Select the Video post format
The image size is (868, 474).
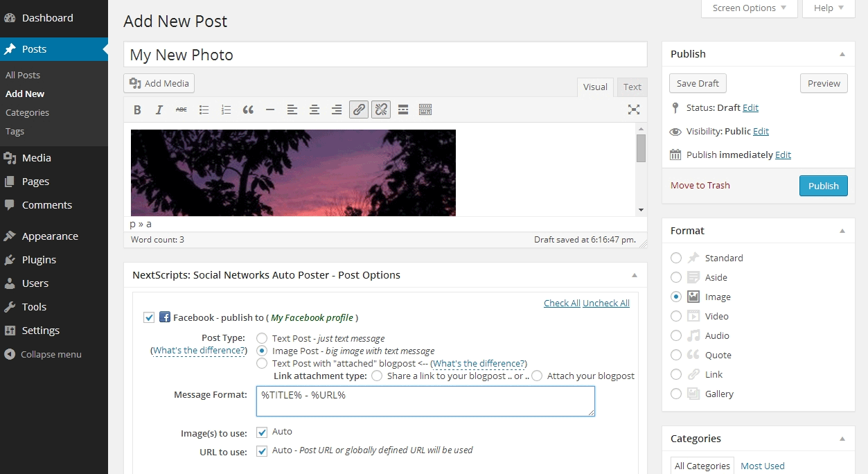coord(676,316)
